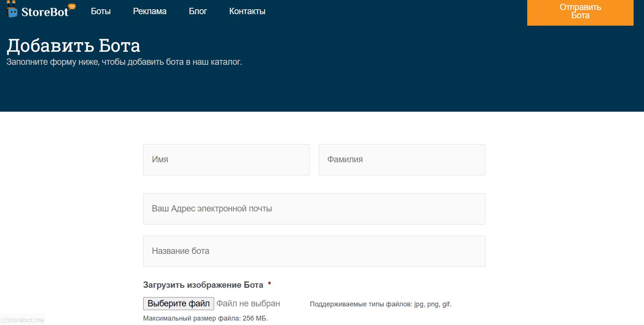Select the email address input field
Image resolution: width=644 pixels, height=325 pixels.
[314, 209]
